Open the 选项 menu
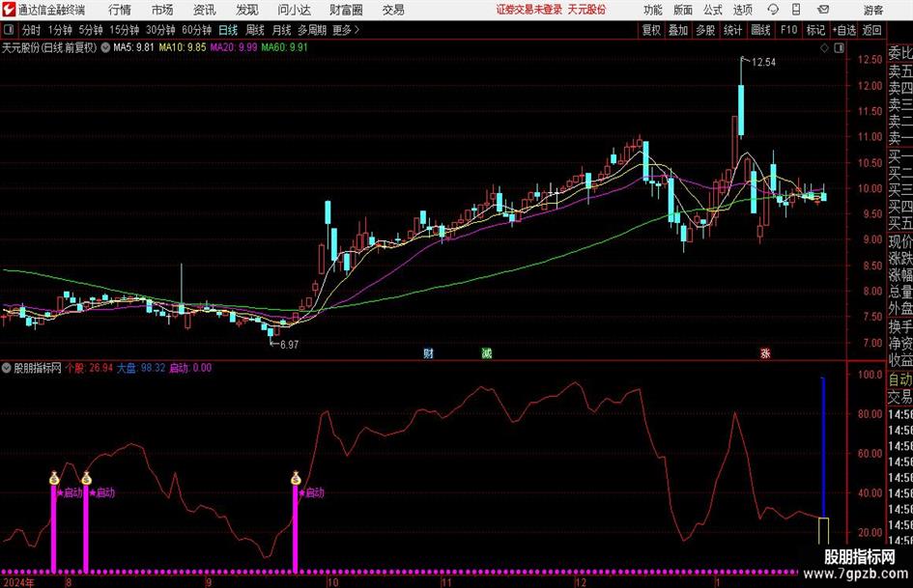913x588 pixels. click(x=742, y=10)
